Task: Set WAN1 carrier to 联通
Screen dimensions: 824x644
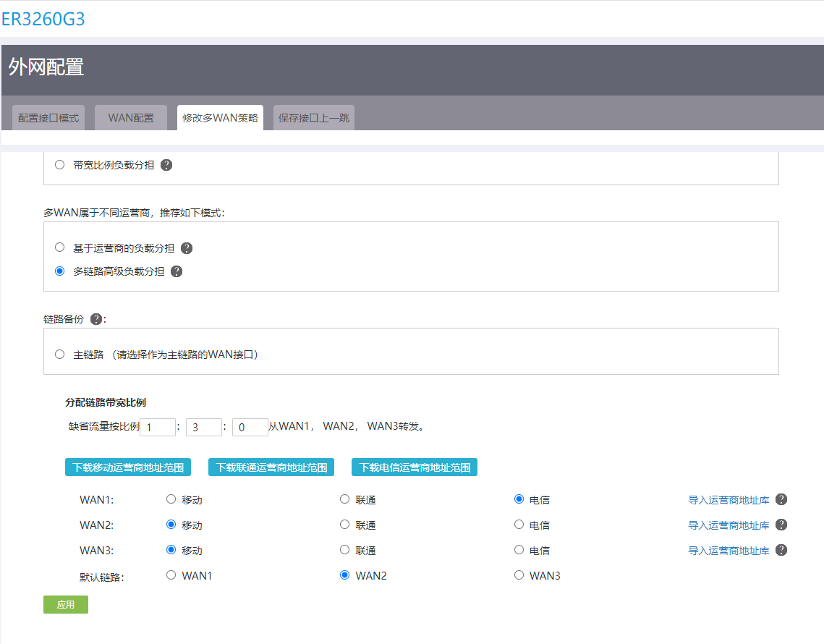Action: click(345, 499)
